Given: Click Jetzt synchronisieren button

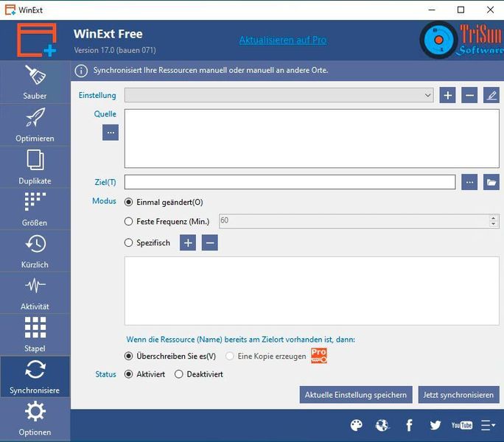Looking at the screenshot, I should coord(458,395).
